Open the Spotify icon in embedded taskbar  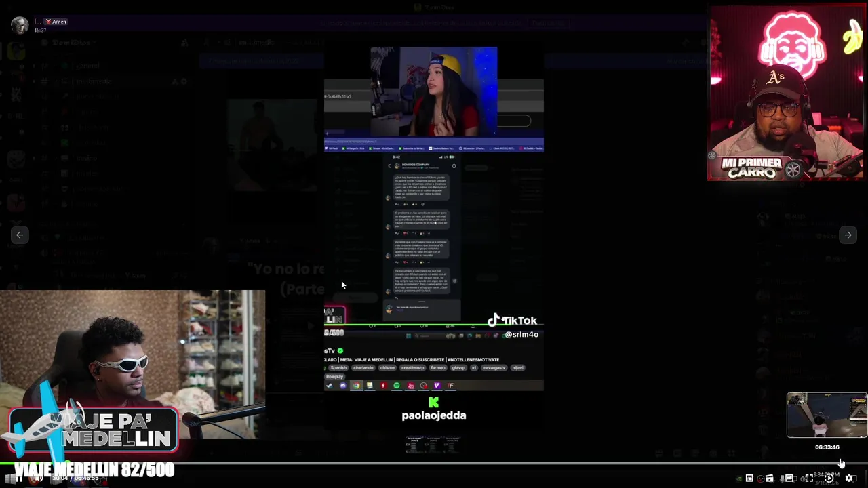(397, 386)
